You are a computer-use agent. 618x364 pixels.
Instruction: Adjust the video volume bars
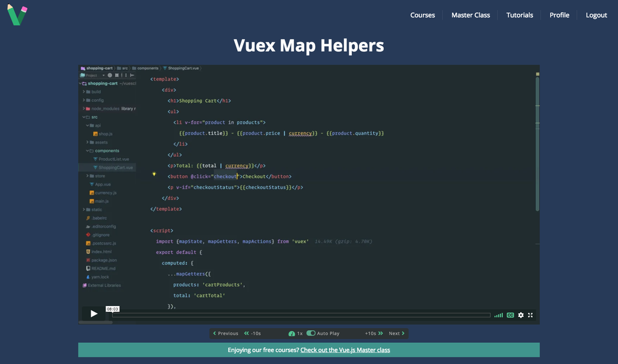[499, 315]
